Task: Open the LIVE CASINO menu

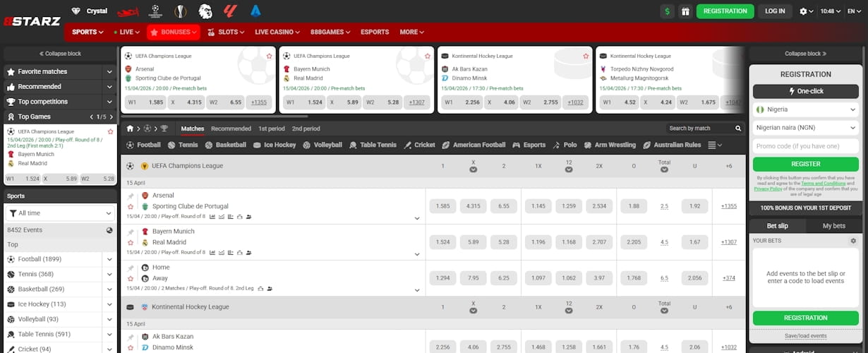Action: (277, 32)
